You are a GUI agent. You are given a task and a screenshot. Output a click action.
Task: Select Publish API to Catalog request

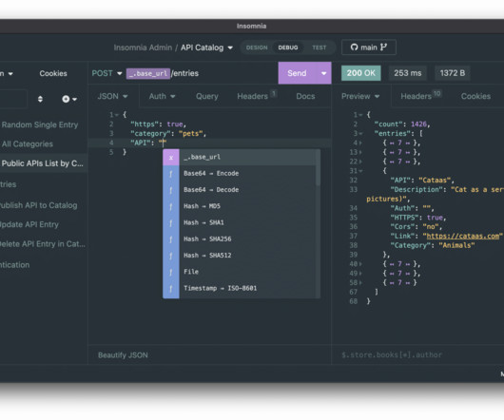38,205
